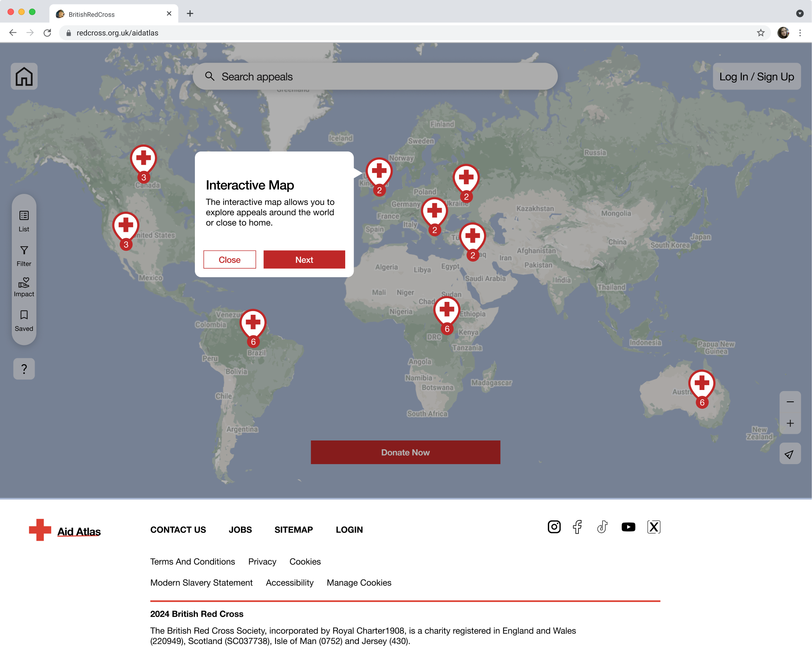Open Saved appeals bookmark
812x662 pixels.
coord(24,321)
